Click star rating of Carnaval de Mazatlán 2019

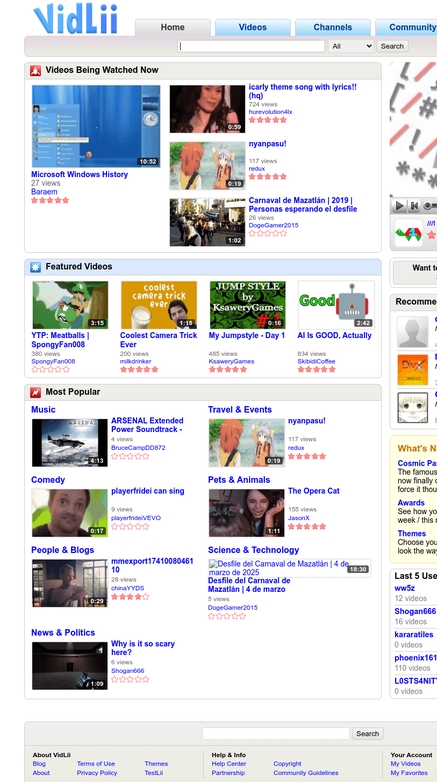[268, 233]
